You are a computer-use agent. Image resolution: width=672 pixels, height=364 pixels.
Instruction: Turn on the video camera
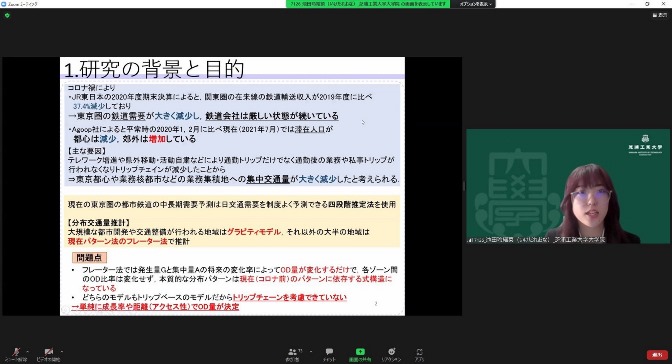48,352
